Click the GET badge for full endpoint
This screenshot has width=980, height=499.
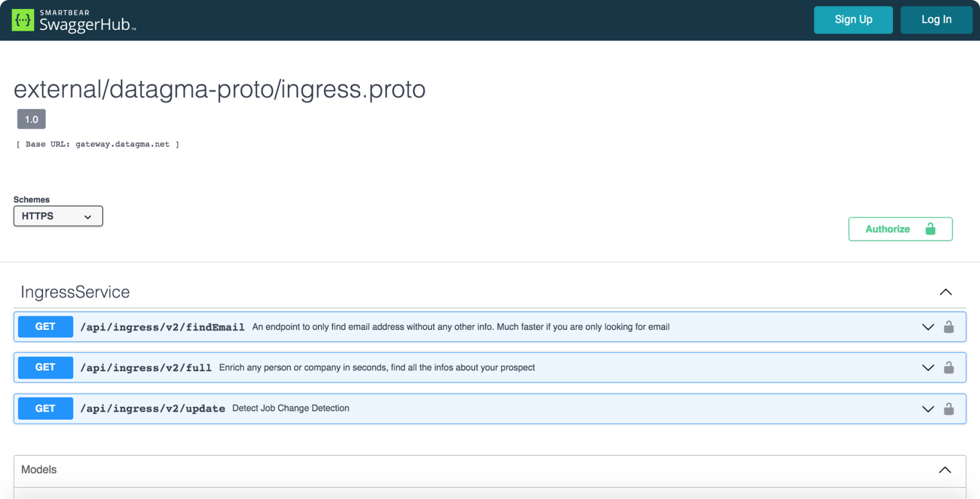[45, 367]
